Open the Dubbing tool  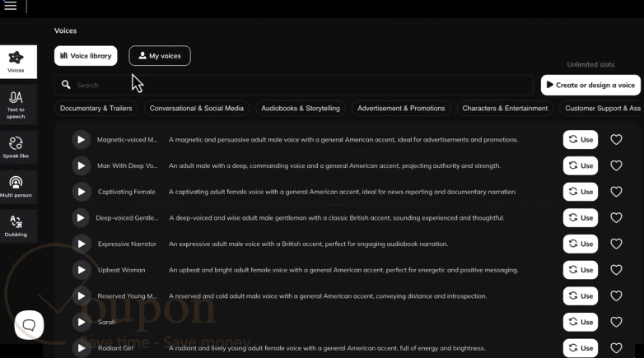tap(16, 226)
